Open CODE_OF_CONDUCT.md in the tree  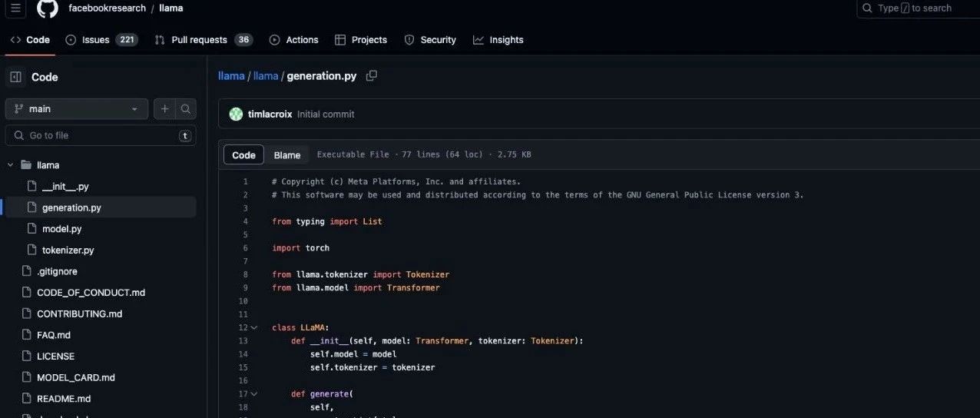coord(91,293)
